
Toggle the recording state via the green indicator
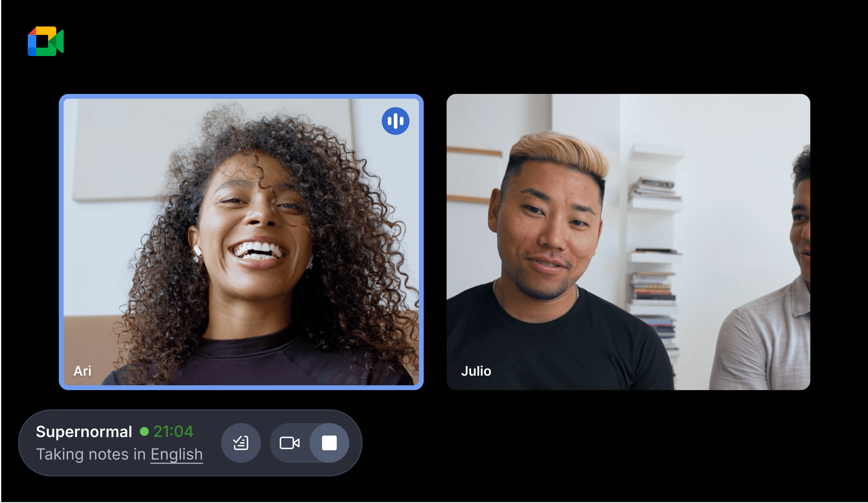[x=145, y=431]
